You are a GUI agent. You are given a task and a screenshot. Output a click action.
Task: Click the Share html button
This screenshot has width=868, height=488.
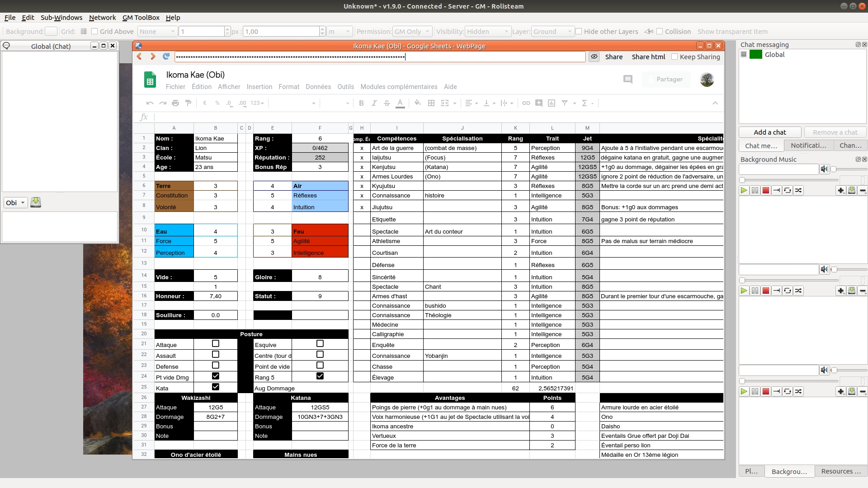(648, 57)
